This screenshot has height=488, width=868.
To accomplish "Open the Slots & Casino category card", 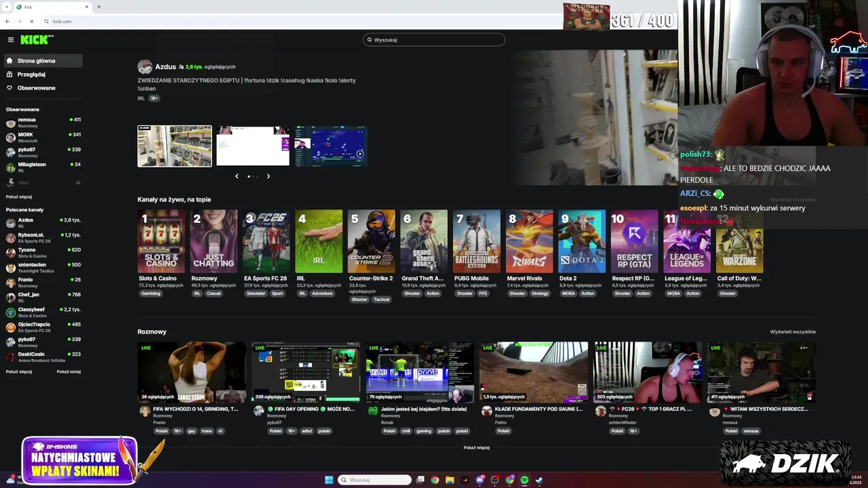I will [x=161, y=242].
